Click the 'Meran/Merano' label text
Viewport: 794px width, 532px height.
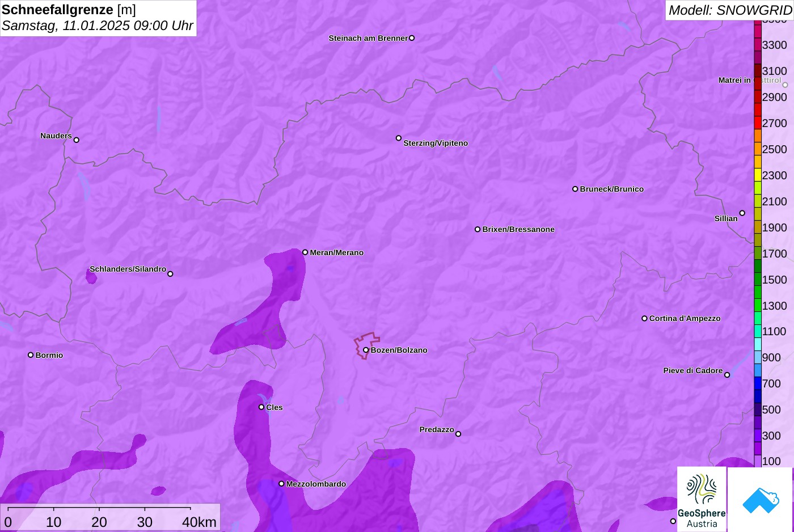click(x=336, y=252)
